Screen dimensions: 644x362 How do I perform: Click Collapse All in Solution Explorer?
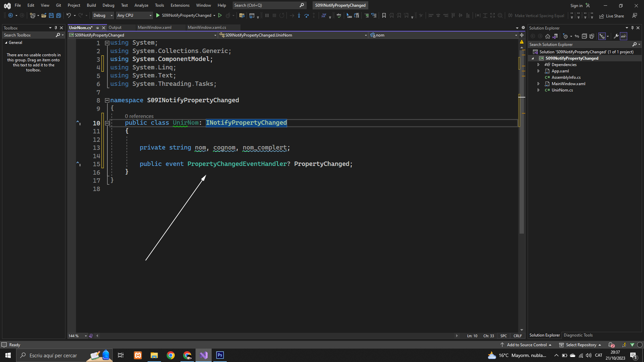click(x=584, y=36)
